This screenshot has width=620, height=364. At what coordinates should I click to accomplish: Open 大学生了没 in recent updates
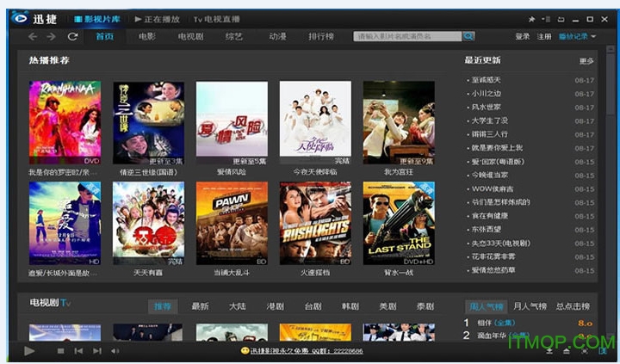click(x=489, y=120)
